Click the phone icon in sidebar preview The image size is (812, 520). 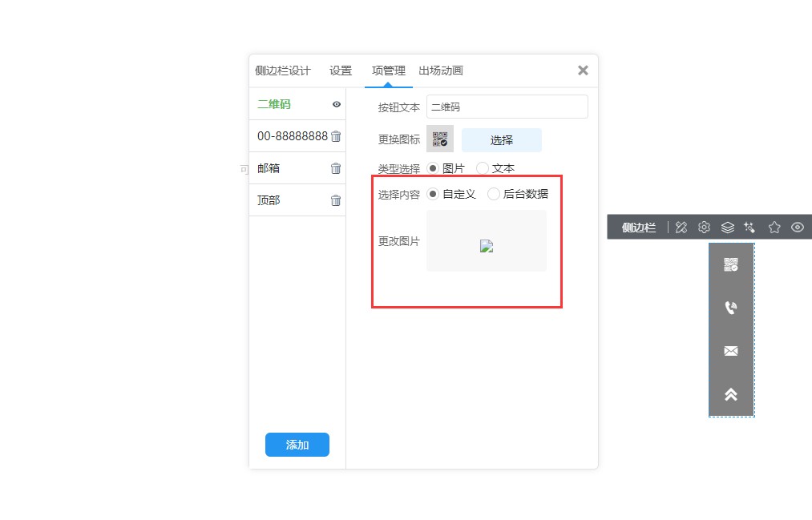click(730, 308)
